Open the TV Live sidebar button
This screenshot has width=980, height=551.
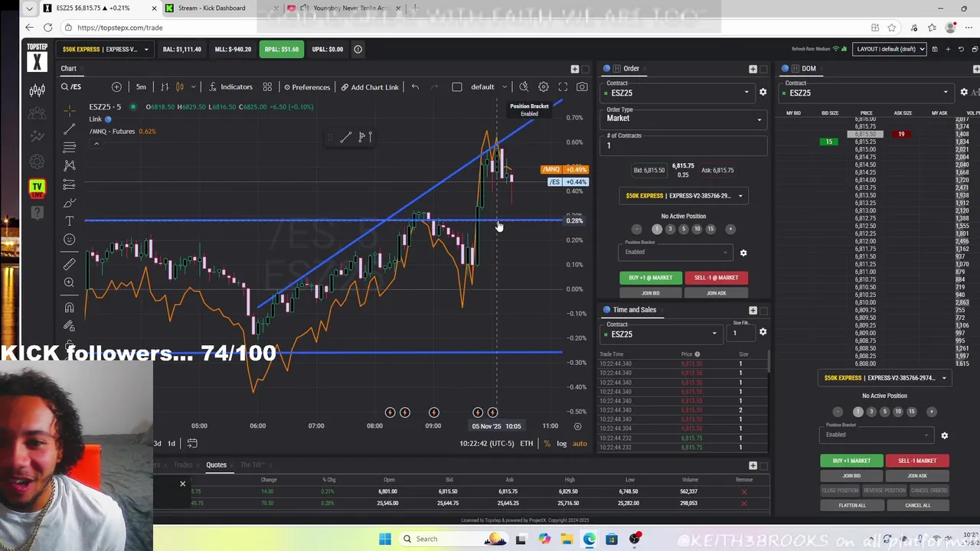(x=37, y=187)
